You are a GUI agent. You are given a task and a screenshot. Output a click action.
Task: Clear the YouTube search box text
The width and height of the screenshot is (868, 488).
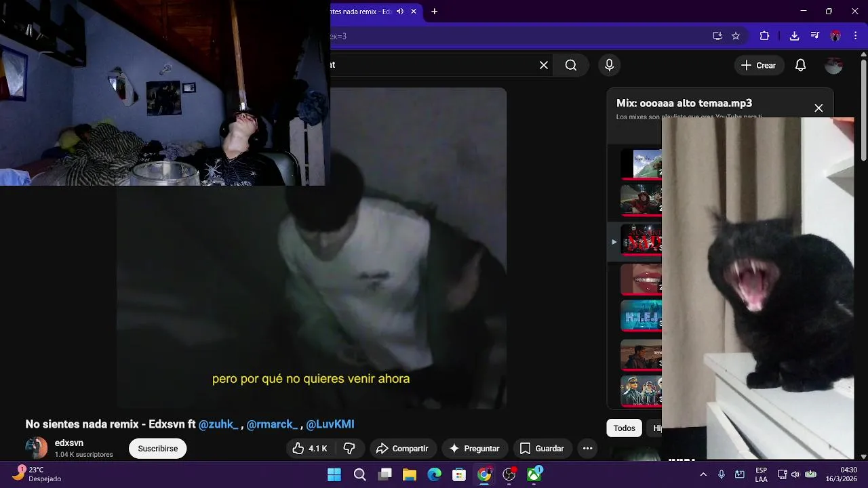coord(543,65)
